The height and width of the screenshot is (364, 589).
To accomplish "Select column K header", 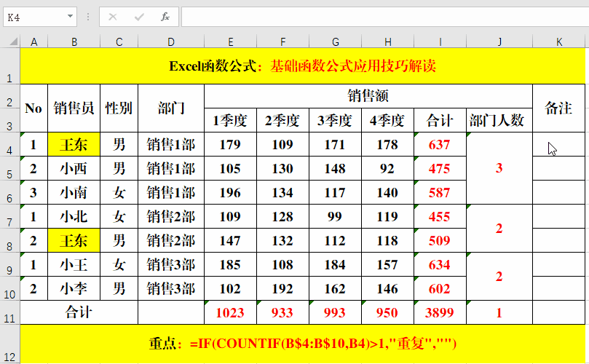I will click(x=559, y=41).
